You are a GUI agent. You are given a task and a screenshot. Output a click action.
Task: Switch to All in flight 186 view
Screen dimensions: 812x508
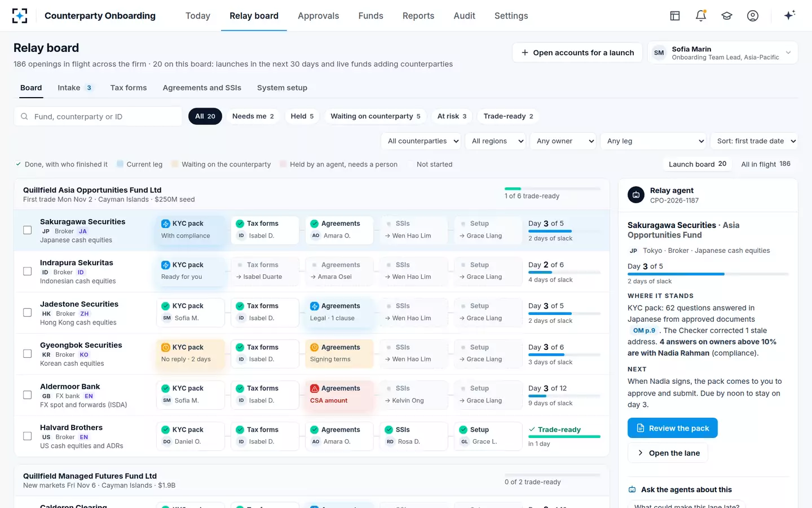pos(766,164)
